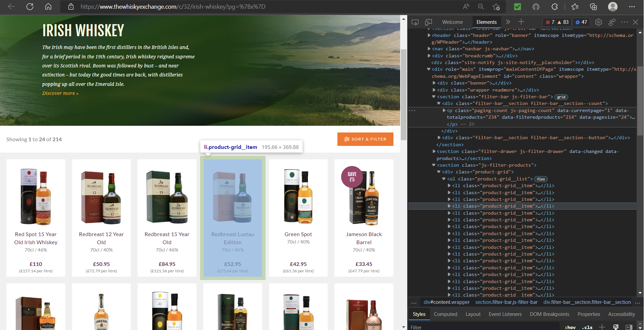Open Read aloud in address bar
644x330 pixels.
coord(466,7)
